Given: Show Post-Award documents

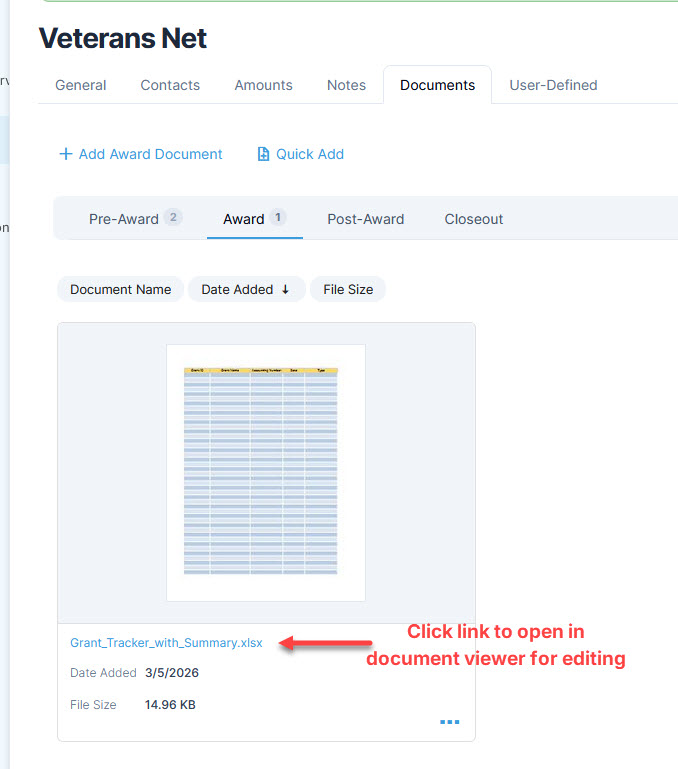Looking at the screenshot, I should point(365,219).
